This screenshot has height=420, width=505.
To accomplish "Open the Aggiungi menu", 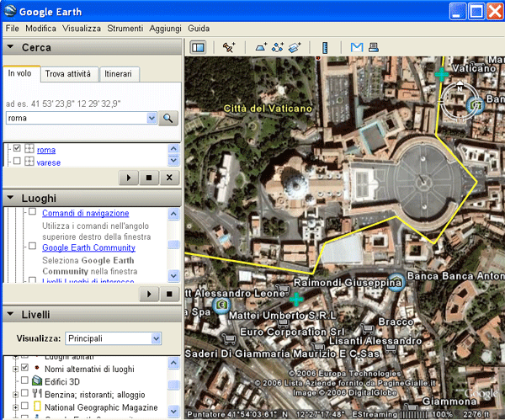I will pyautogui.click(x=165, y=29).
